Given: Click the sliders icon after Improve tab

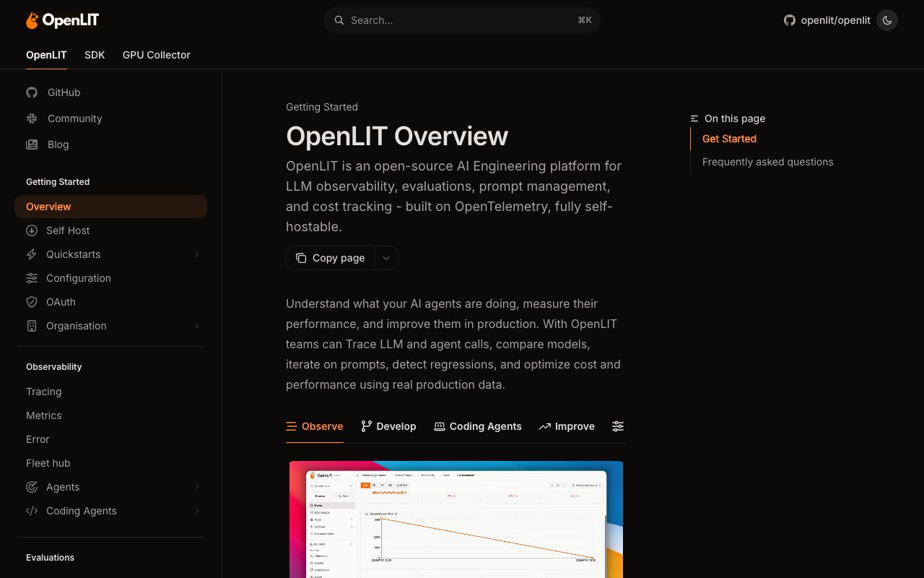Looking at the screenshot, I should tap(618, 426).
